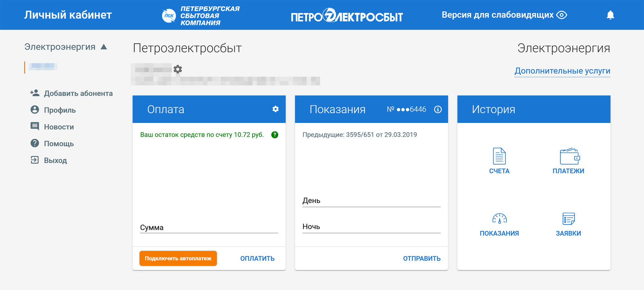This screenshot has width=644, height=290.
Task: Follow the Дополнительные услуги link
Action: pos(562,71)
